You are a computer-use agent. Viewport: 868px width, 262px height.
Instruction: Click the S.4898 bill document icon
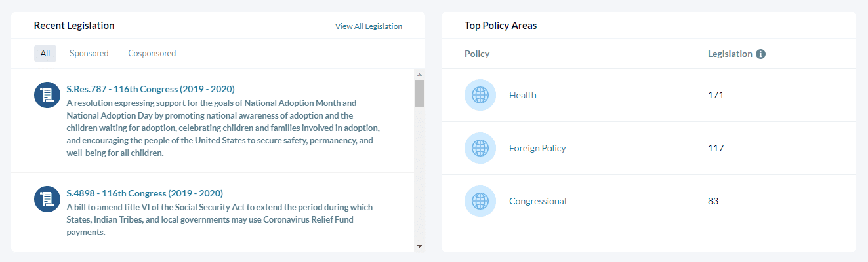pos(47,199)
